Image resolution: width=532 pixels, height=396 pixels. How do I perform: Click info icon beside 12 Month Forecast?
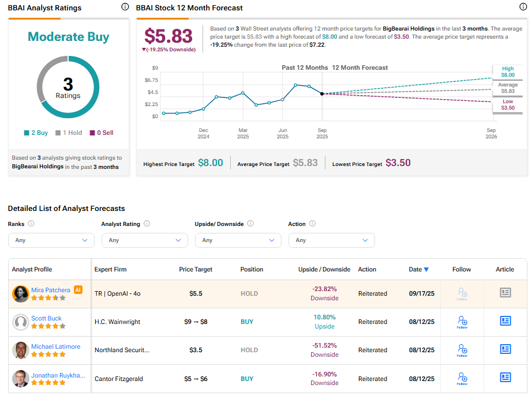coord(523,7)
